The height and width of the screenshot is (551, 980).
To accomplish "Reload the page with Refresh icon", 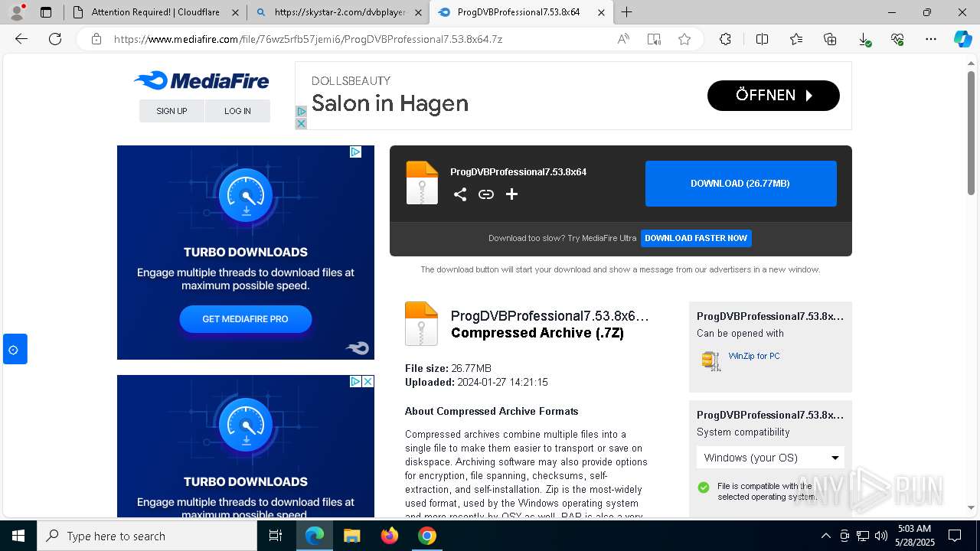I will 55,39.
